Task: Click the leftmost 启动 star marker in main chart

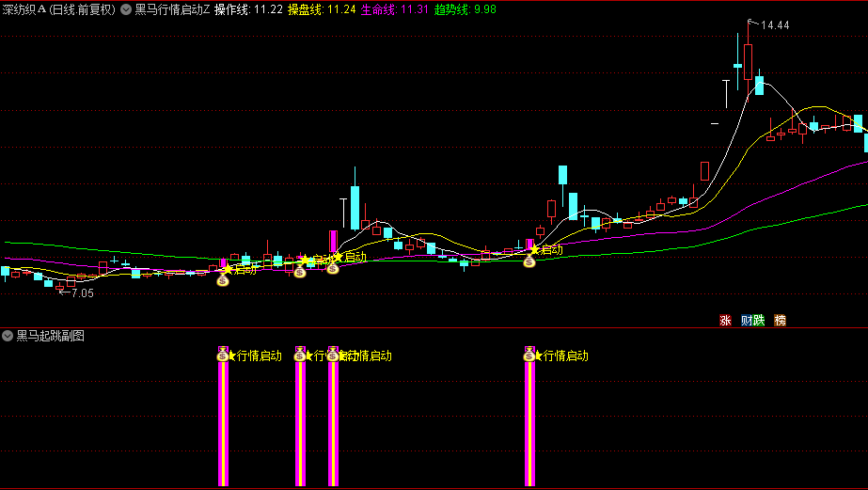Action: 228,270
